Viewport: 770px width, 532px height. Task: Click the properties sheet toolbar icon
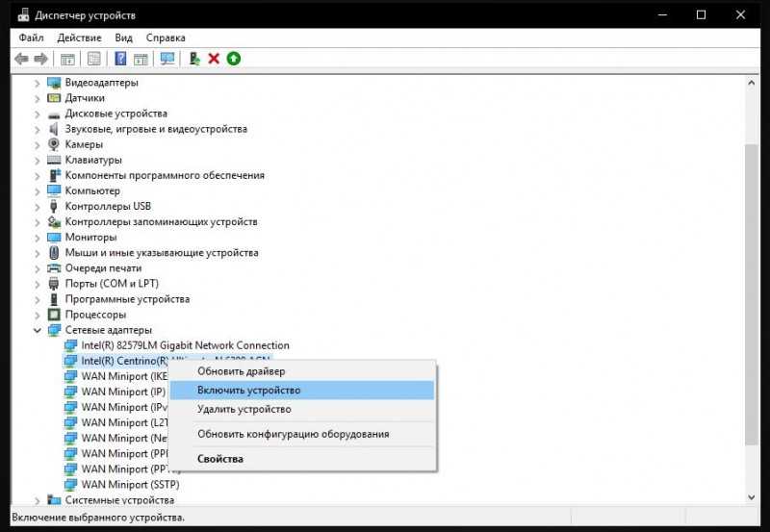pos(93,59)
